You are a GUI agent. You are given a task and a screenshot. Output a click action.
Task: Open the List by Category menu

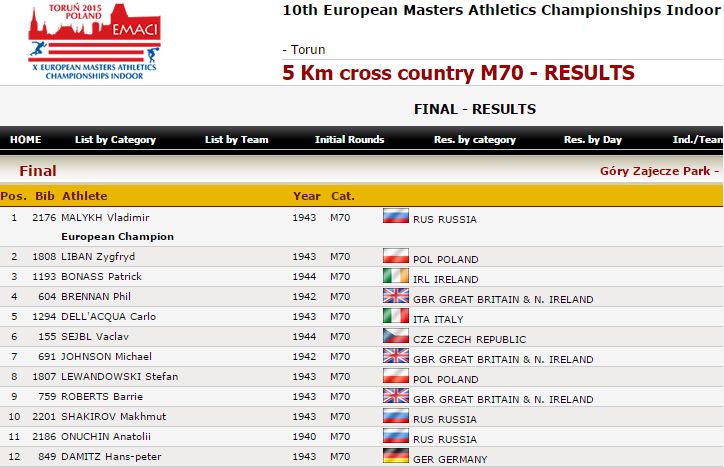point(115,140)
